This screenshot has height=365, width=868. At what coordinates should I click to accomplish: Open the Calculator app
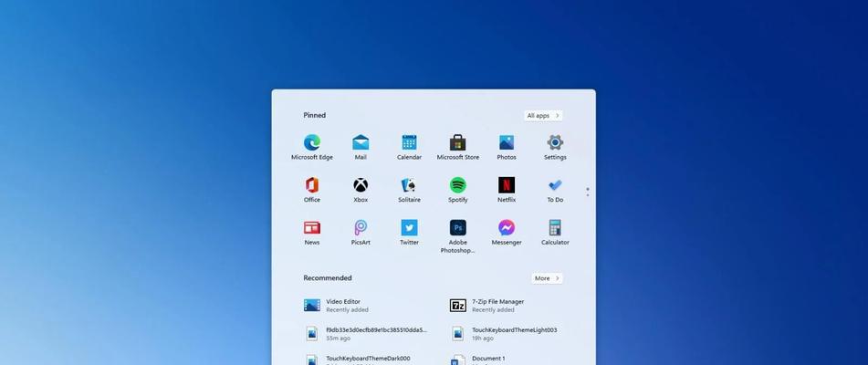click(x=555, y=233)
